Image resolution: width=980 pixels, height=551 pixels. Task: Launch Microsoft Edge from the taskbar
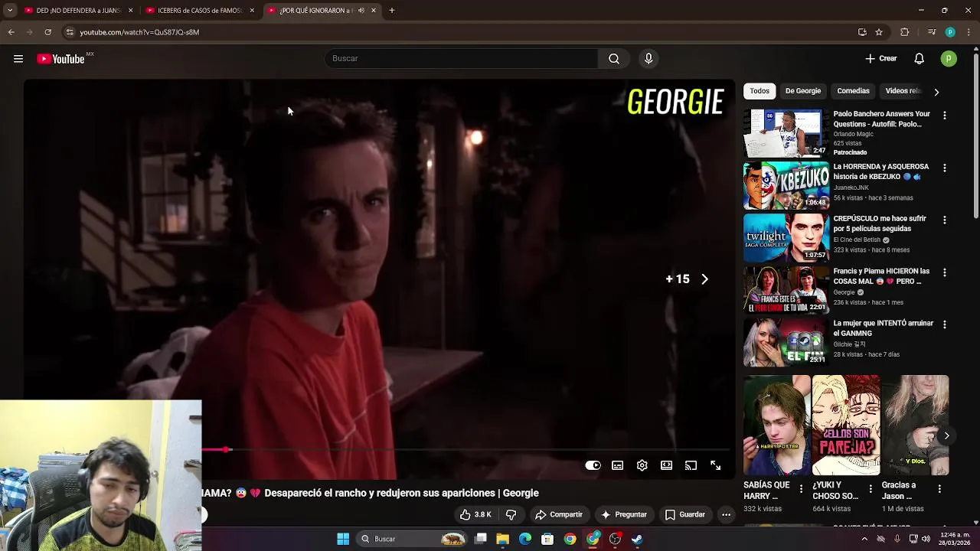click(525, 539)
